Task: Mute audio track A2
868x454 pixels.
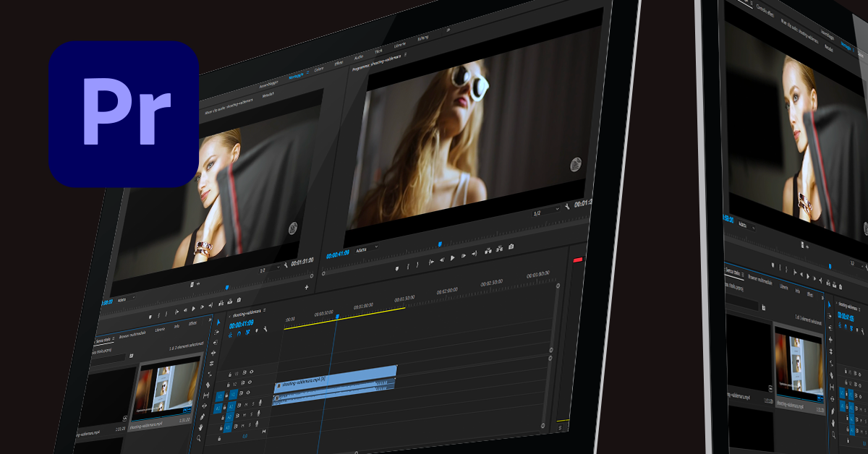Action: [x=244, y=414]
